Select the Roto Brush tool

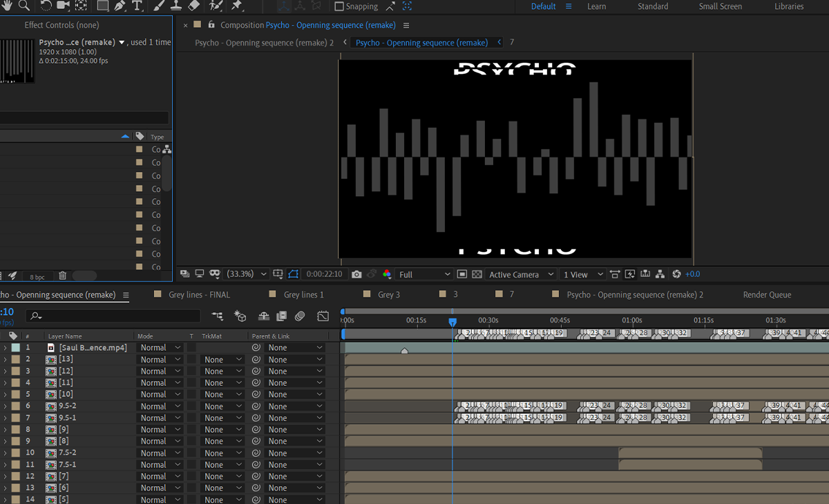pos(216,6)
